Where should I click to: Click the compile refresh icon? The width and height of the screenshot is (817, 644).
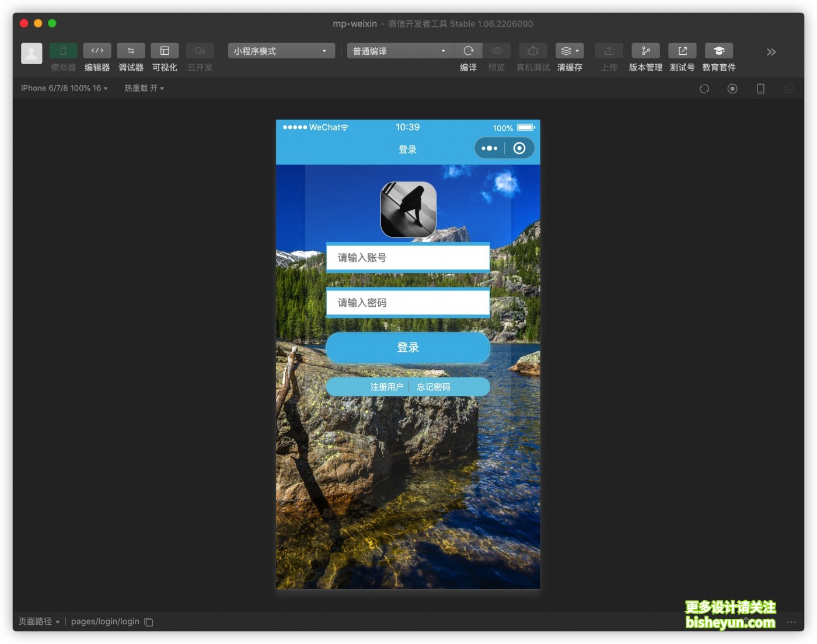click(468, 51)
